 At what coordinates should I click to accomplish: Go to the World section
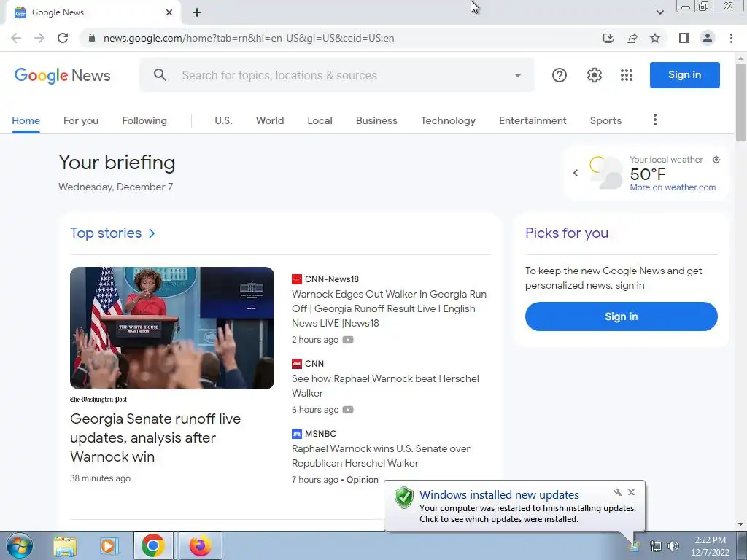coord(270,120)
